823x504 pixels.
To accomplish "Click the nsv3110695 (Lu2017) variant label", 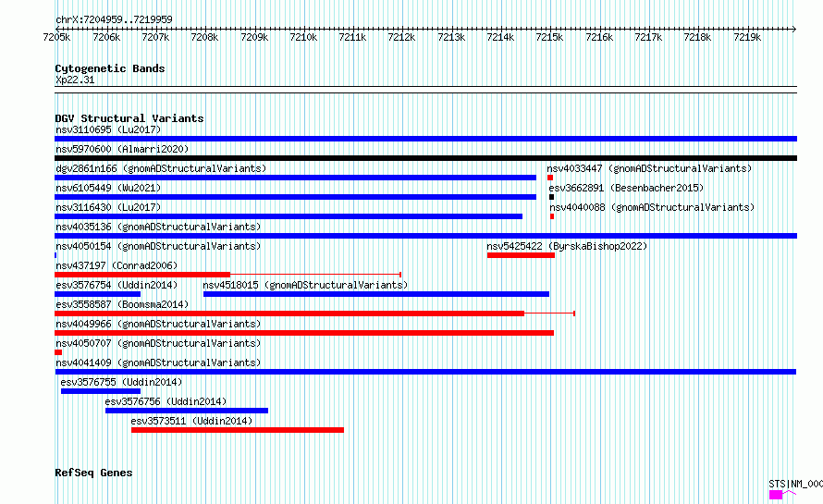I will (x=108, y=129).
